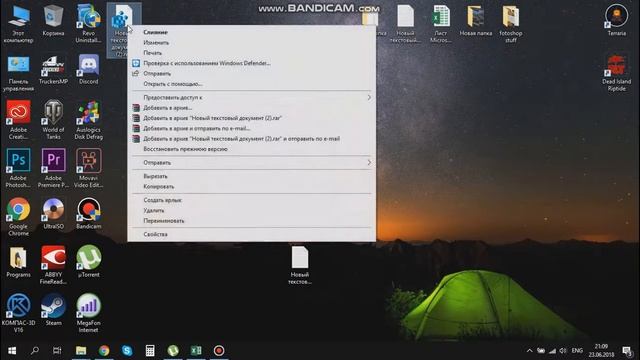Open Movavi Video Editor shortcut
The image size is (640, 360).
click(x=89, y=168)
